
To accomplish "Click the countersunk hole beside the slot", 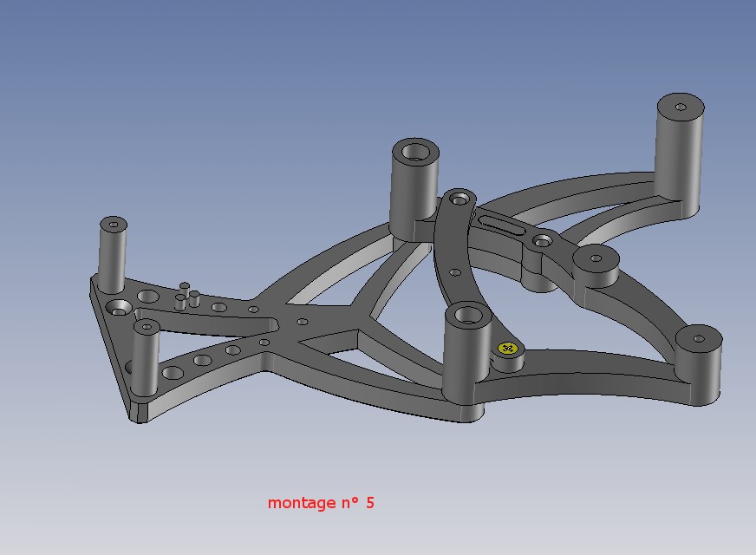I will coord(544,240).
